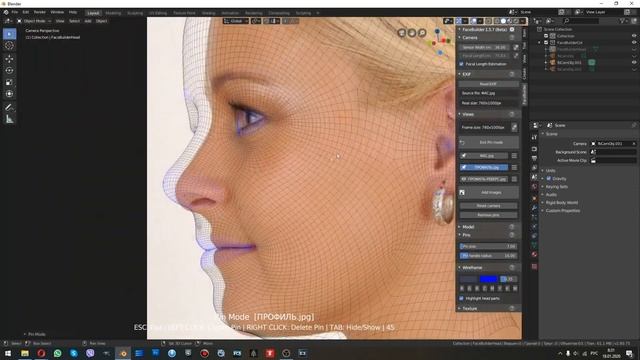Image resolution: width=640 pixels, height=360 pixels.
Task: Click the Sensor Width eyedropper icon
Action: click(x=516, y=47)
